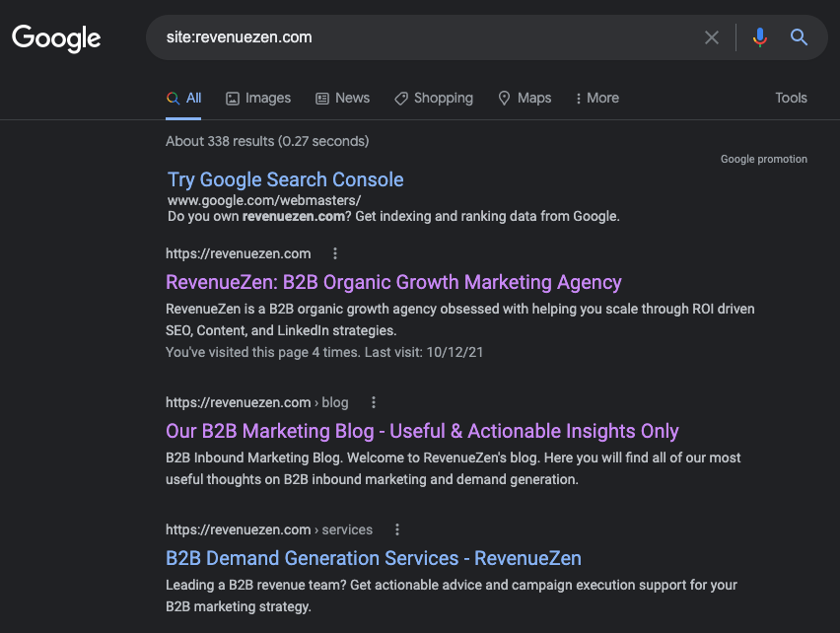
Task: Click the 'You've visited this page 4 times' note
Action: [324, 352]
